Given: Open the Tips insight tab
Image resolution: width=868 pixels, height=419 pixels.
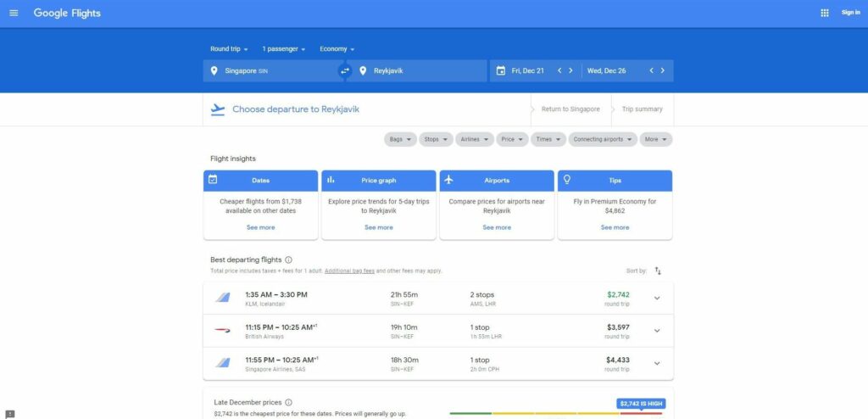Looking at the screenshot, I should (x=615, y=180).
